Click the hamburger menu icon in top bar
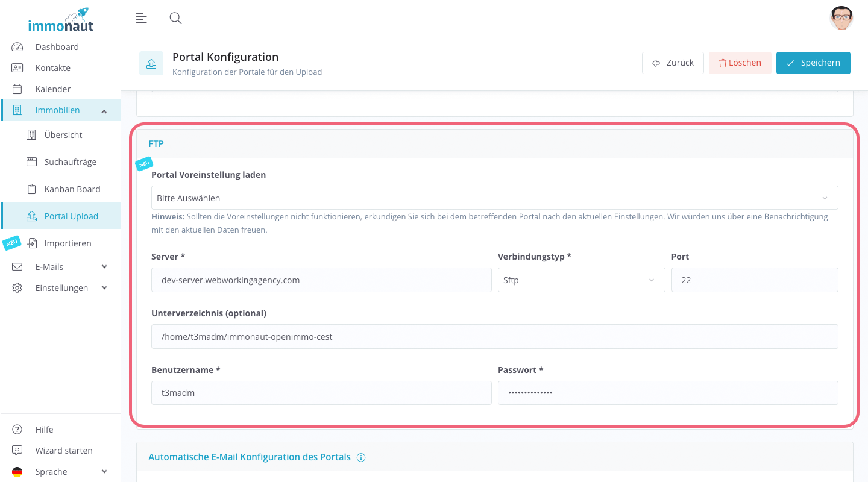The image size is (868, 482). tap(142, 18)
